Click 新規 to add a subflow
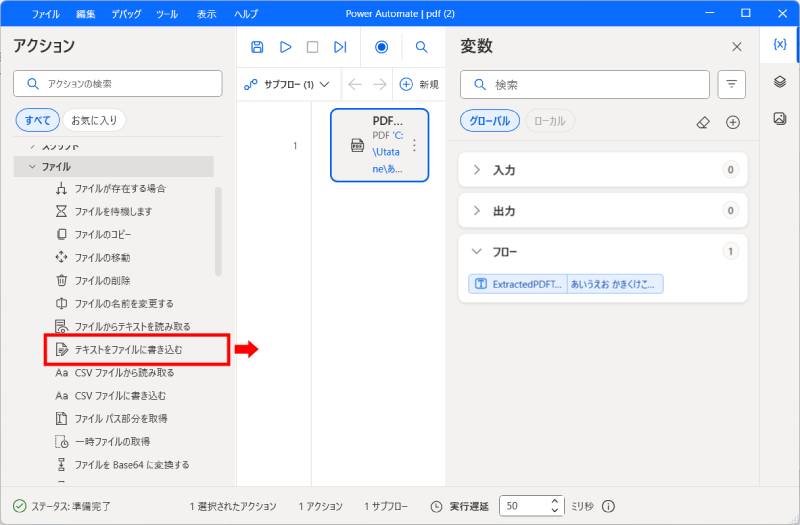This screenshot has height=525, width=800. [x=419, y=84]
